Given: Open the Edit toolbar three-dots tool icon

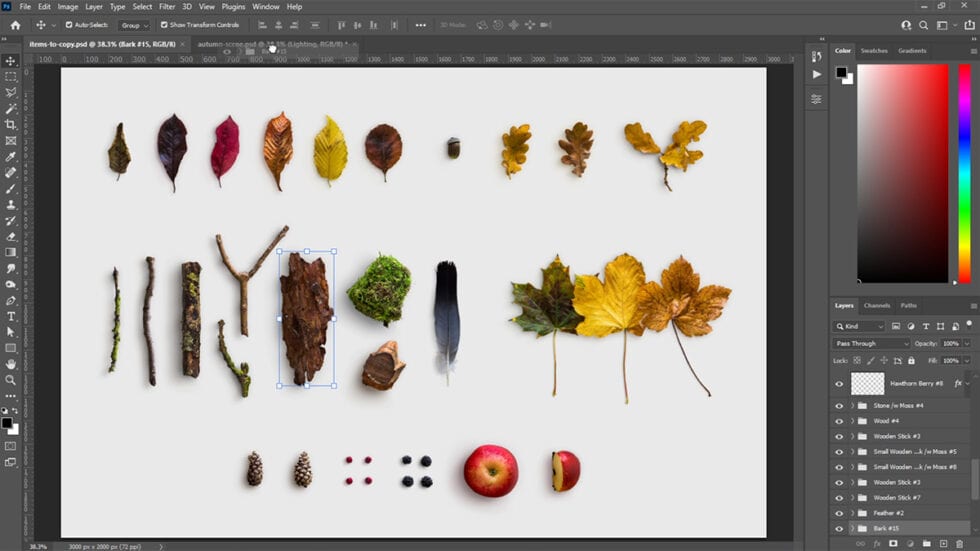Looking at the screenshot, I should 11,396.
